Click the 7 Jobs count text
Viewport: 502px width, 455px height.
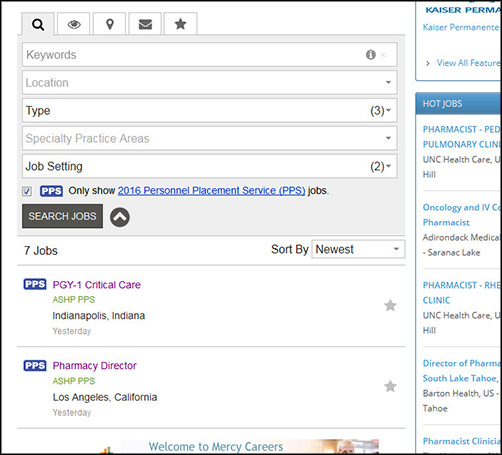click(x=41, y=250)
